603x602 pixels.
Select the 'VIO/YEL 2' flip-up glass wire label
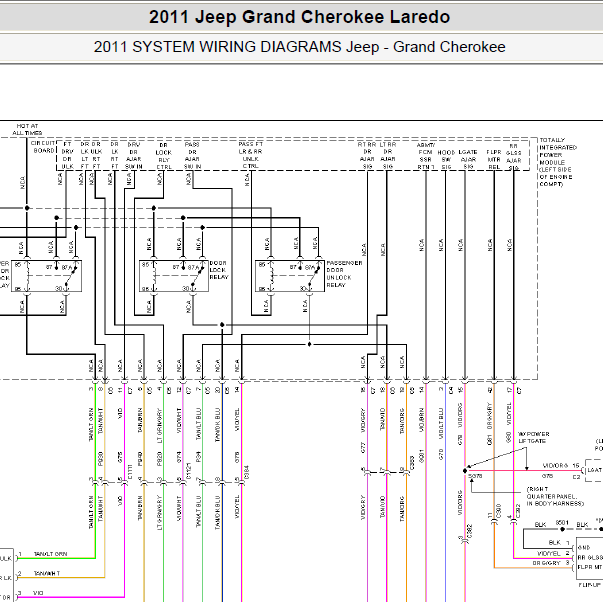click(553, 553)
